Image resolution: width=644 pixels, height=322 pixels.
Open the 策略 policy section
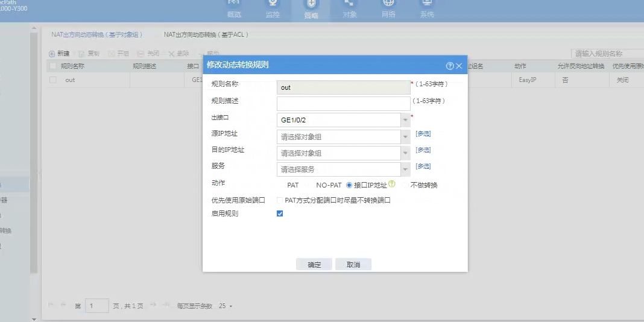coord(311,9)
